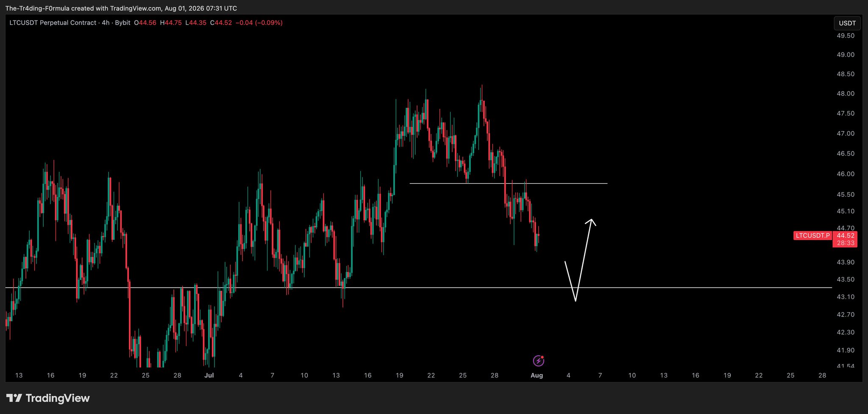Click the purple lightning bolt event icon
This screenshot has width=868, height=414.
(x=538, y=361)
